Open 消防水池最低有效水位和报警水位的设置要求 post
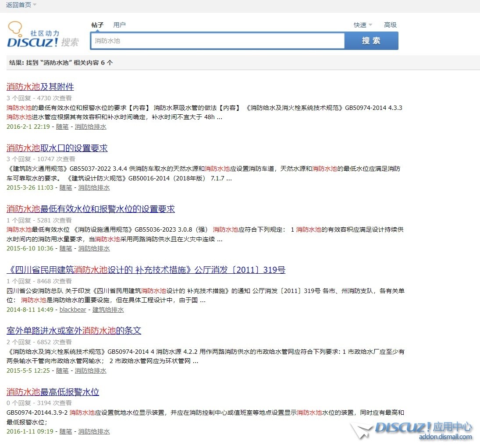This screenshot has width=480, height=448. click(x=91, y=209)
